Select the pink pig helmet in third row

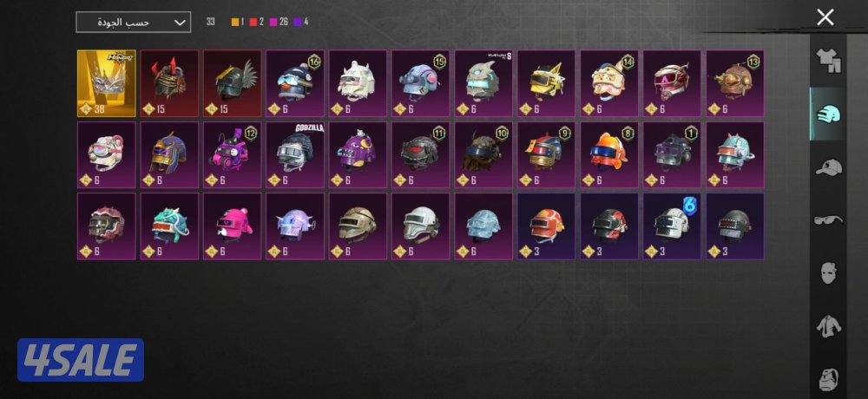(232, 226)
